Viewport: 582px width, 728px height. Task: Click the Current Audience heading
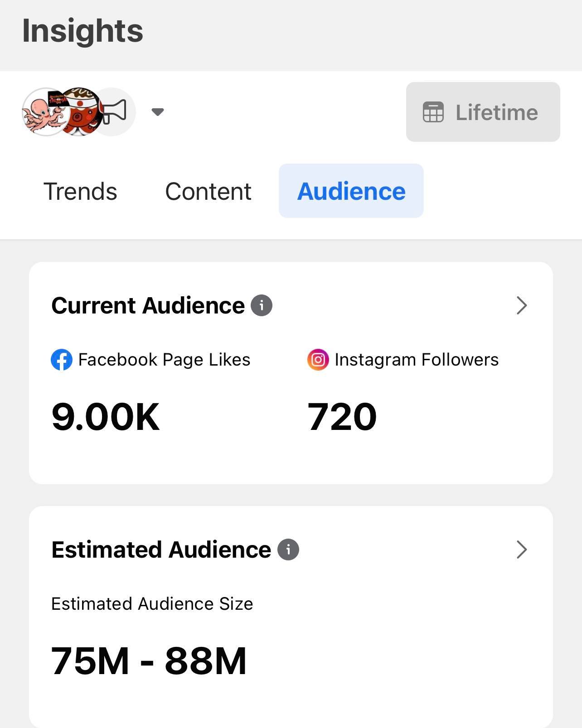tap(148, 305)
